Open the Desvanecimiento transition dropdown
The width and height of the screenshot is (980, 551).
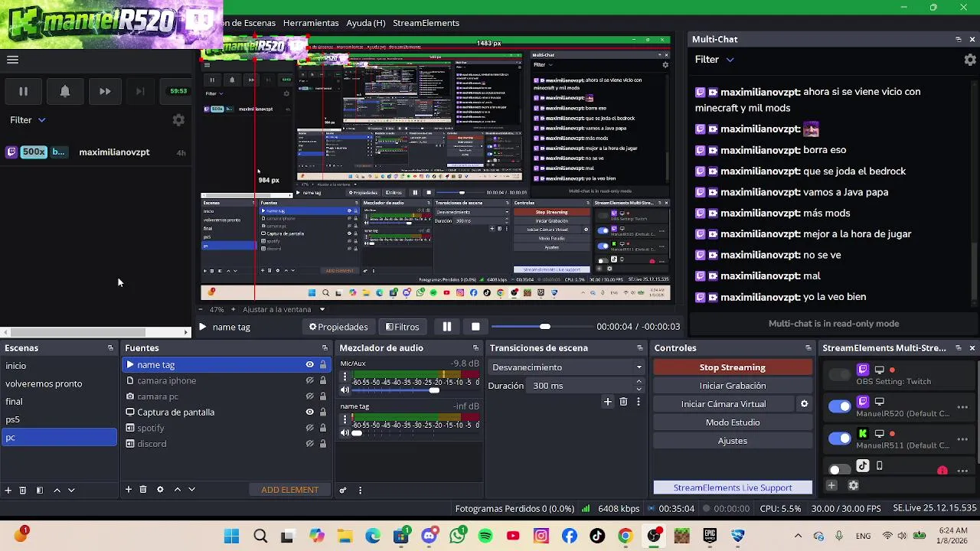[567, 367]
